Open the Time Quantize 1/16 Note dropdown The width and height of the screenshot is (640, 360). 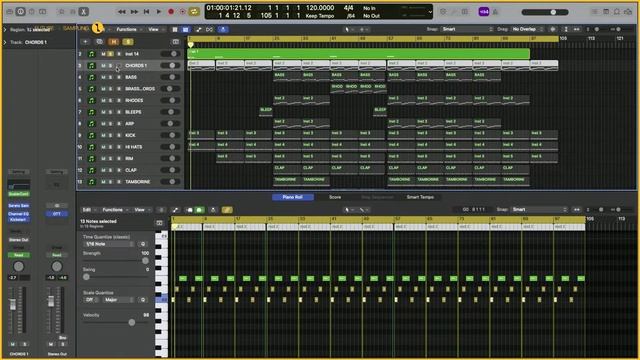(x=108, y=244)
